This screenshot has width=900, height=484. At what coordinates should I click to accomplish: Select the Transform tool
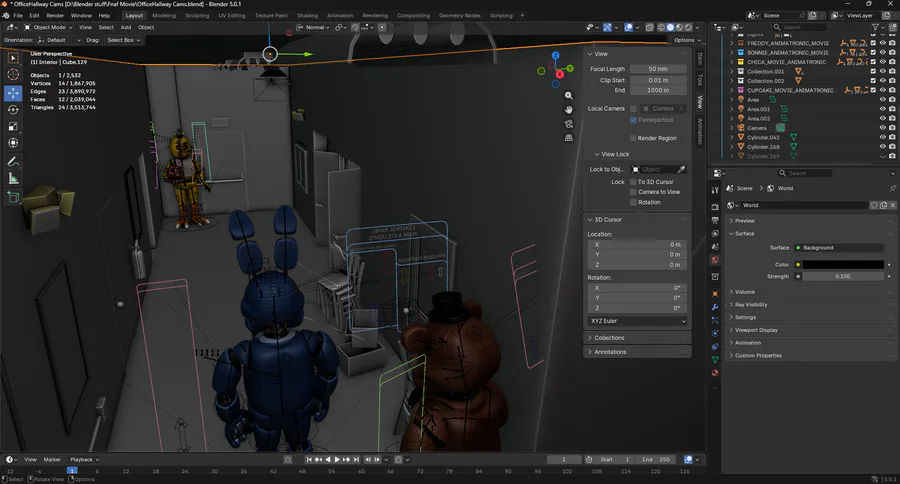(x=13, y=143)
